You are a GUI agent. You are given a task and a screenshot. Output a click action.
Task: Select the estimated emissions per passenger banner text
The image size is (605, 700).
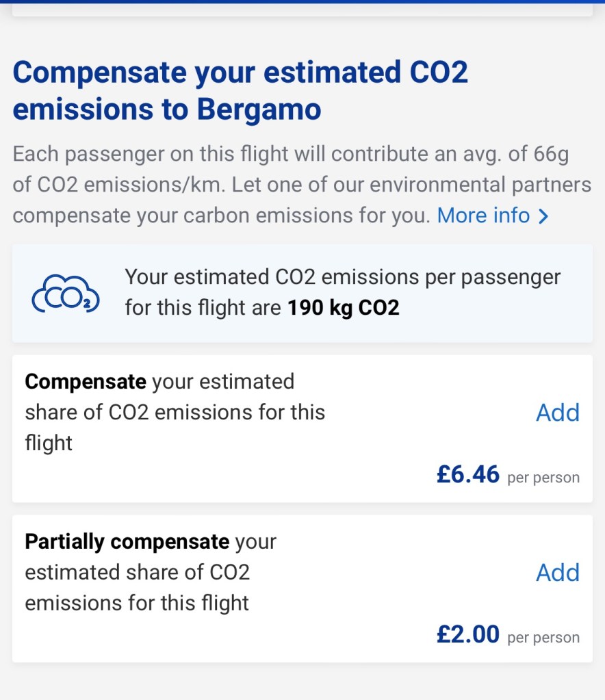(x=342, y=277)
